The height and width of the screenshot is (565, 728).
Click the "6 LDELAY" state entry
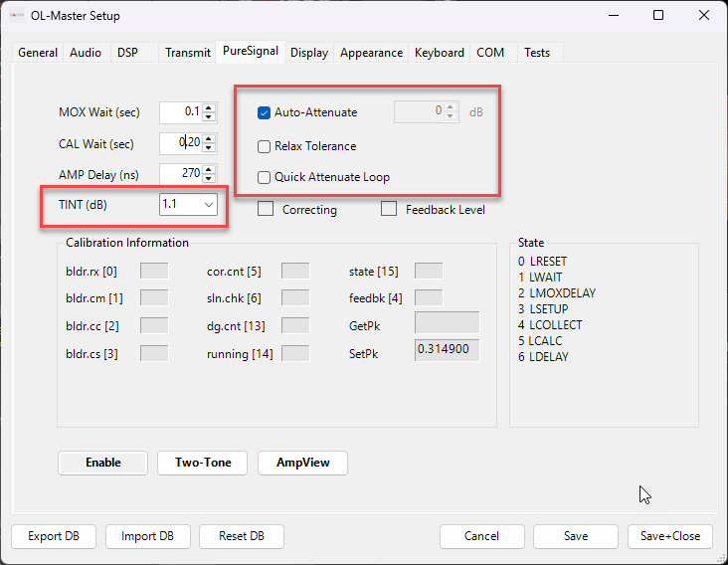(543, 357)
